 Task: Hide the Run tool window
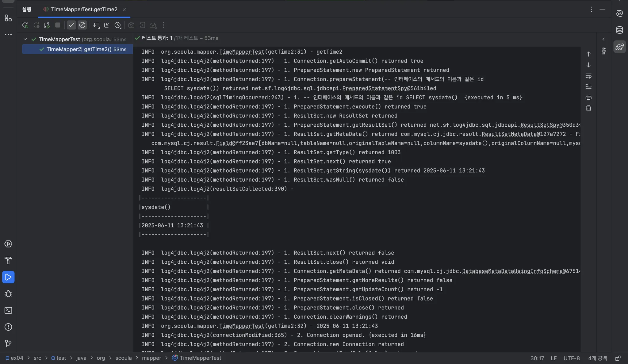[x=602, y=9]
